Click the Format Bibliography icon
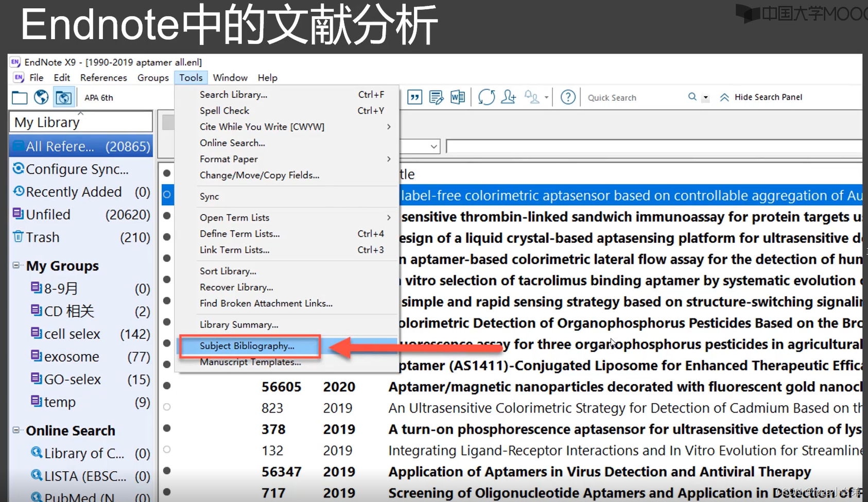Image resolution: width=868 pixels, height=502 pixels. (x=436, y=97)
